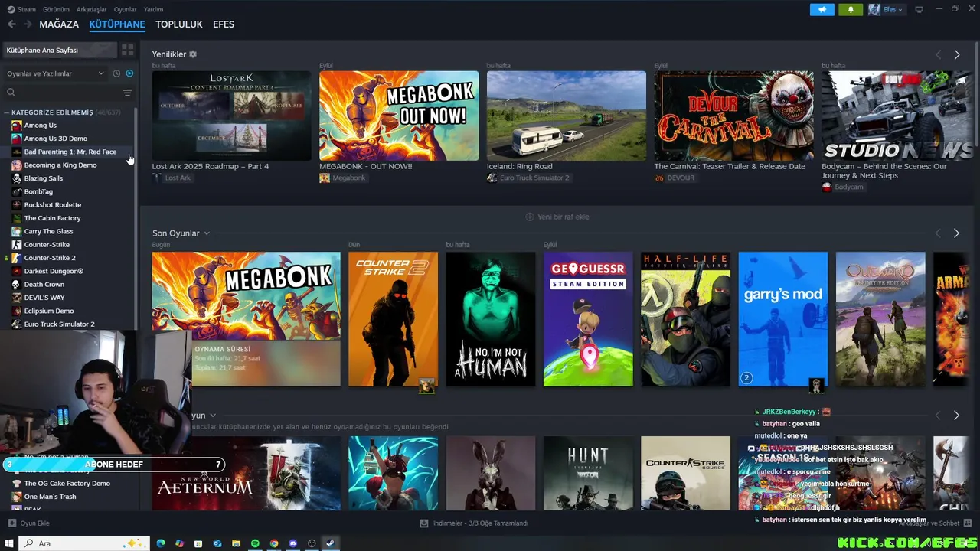
Task: Select Bad Parenting 1: Mr. Red Face
Action: pos(69,152)
